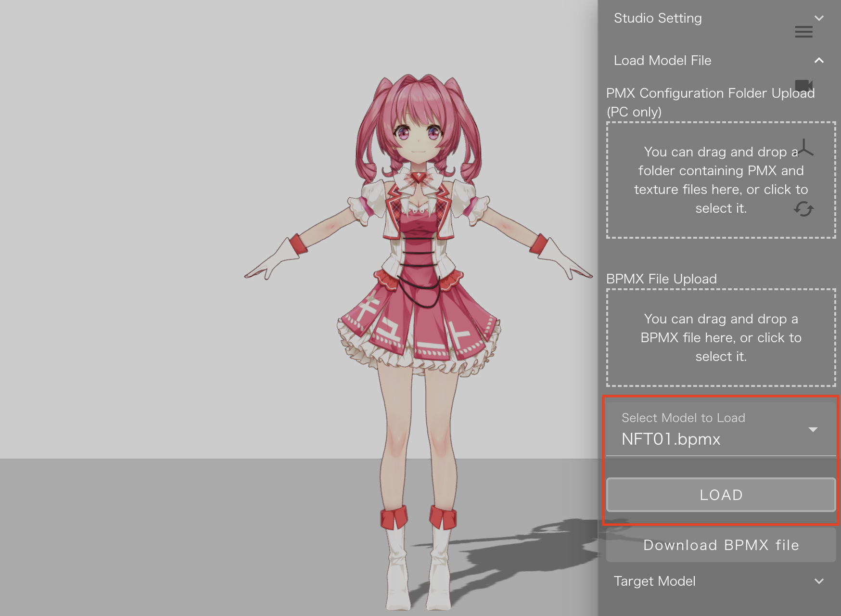Click the character's white boots
841x616 pixels.
click(419, 563)
